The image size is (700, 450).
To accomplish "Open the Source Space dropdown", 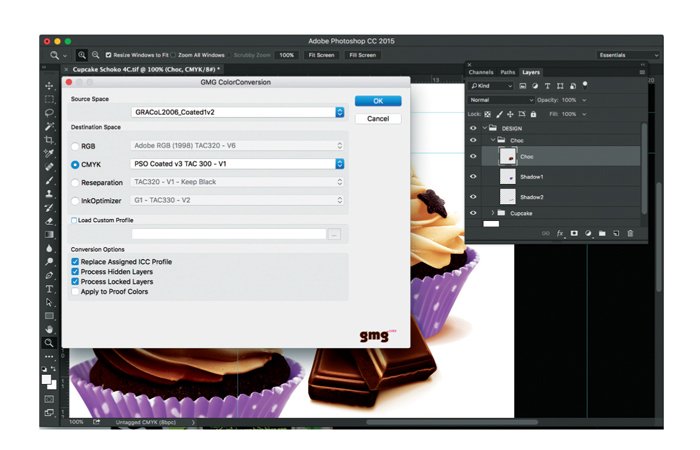I will [238, 112].
